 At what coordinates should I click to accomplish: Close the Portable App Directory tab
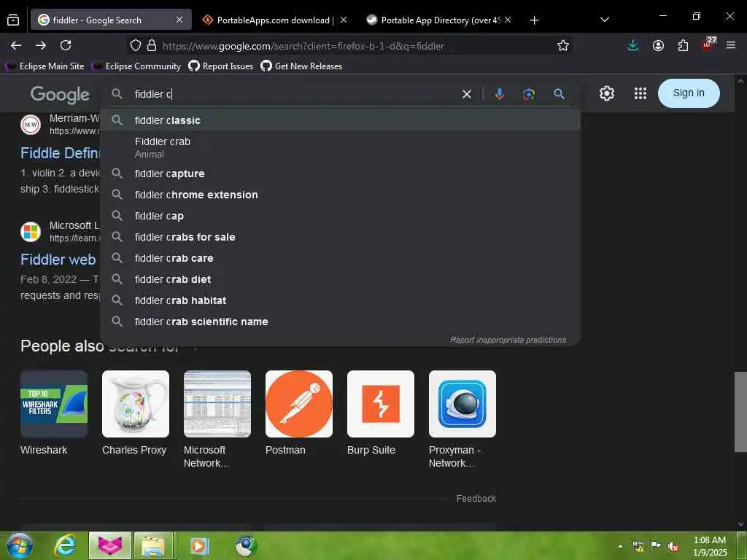pos(508,20)
